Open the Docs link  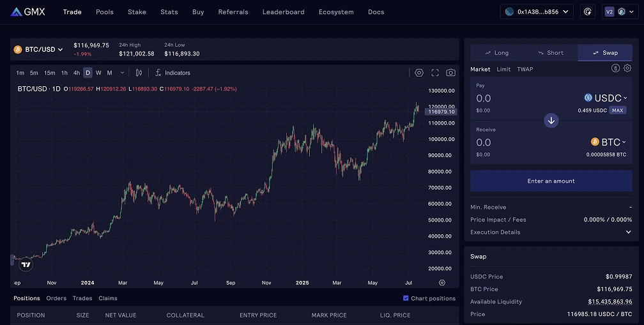pos(376,12)
